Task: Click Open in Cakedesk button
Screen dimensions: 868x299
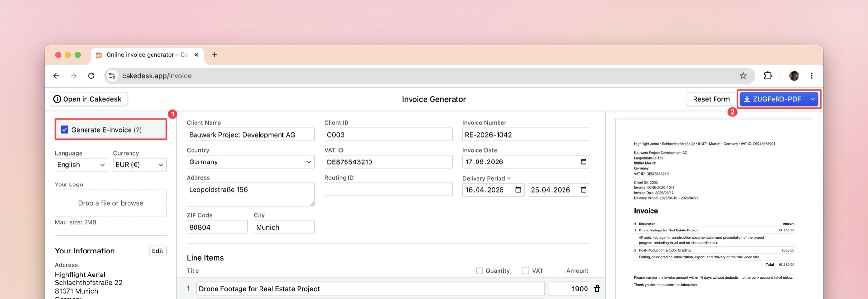Action: 88,99
